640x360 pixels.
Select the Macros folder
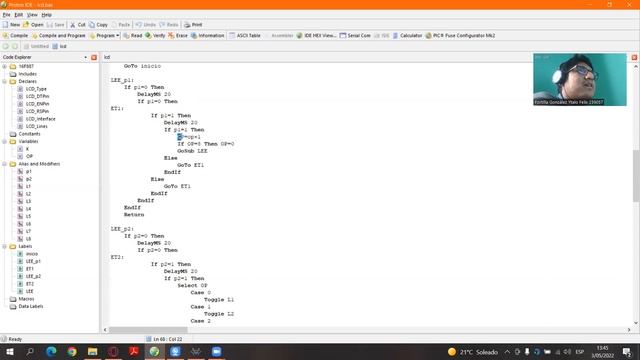click(x=26, y=299)
